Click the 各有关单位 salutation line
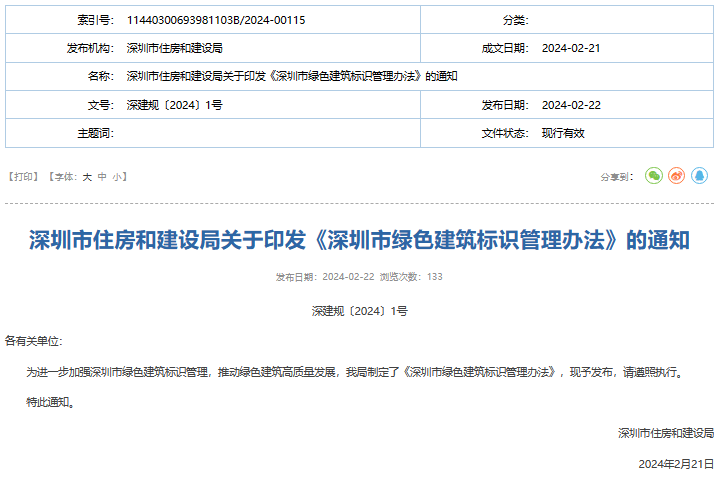The height and width of the screenshot is (477, 719). 33,341
